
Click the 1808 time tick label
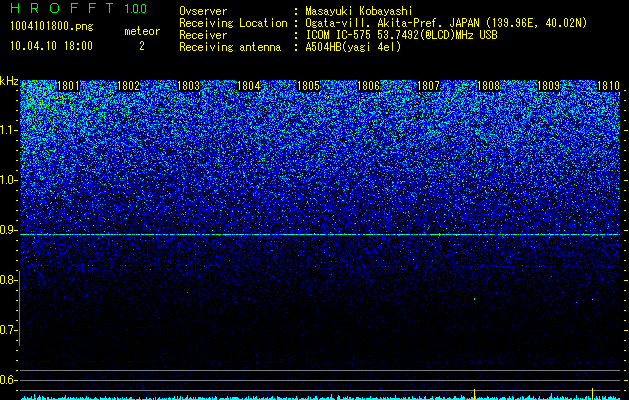tap(488, 86)
